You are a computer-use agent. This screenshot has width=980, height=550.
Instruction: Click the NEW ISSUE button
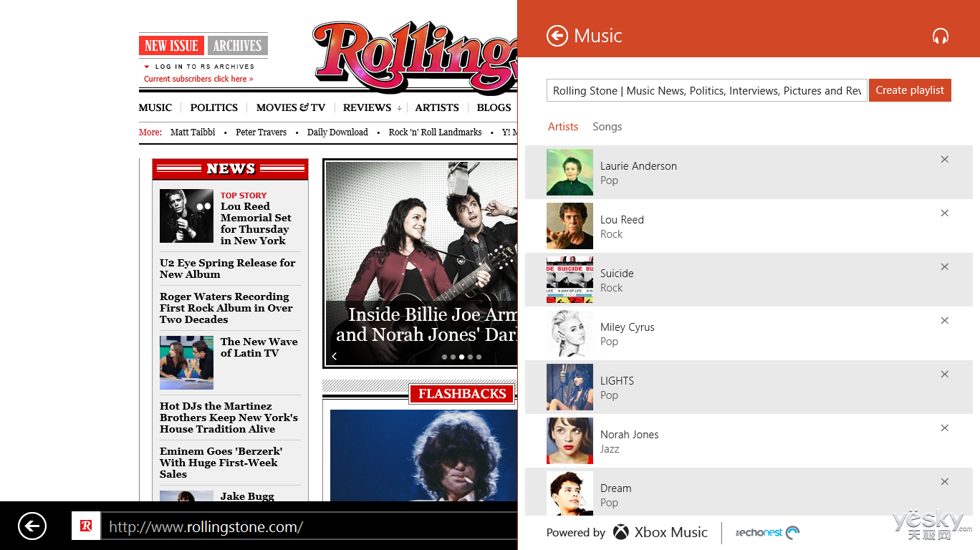(171, 46)
